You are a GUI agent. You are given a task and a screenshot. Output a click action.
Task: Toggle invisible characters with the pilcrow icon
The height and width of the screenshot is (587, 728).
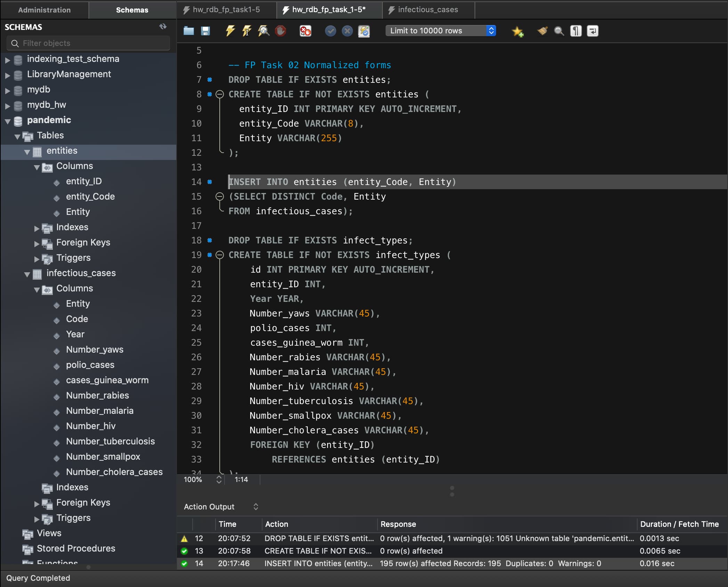coord(576,31)
